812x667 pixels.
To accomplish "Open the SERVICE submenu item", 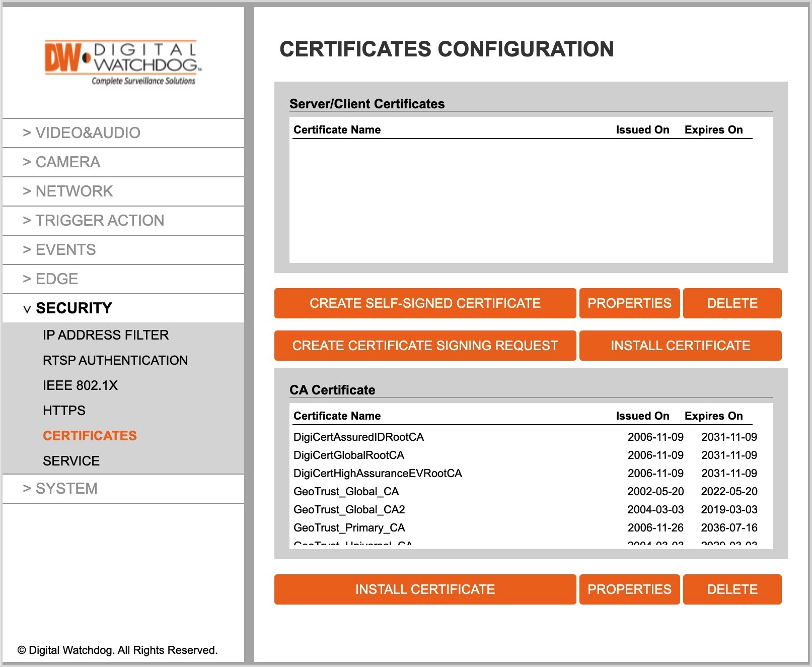I will click(71, 461).
